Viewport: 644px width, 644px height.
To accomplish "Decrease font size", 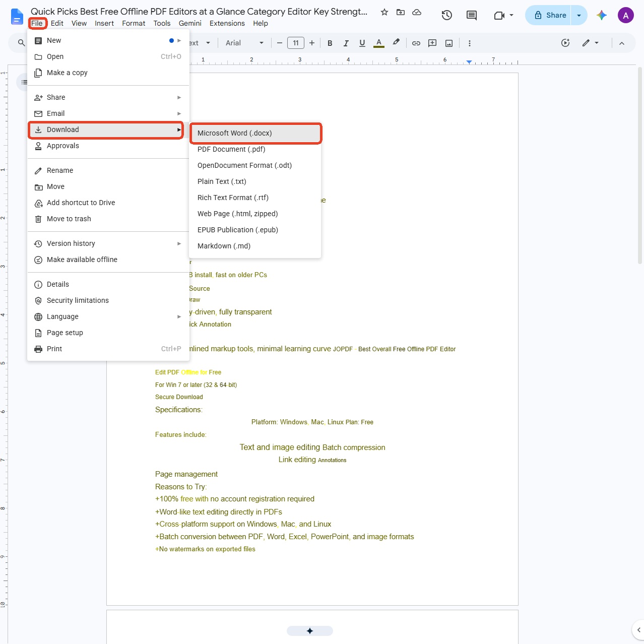I will click(x=280, y=43).
